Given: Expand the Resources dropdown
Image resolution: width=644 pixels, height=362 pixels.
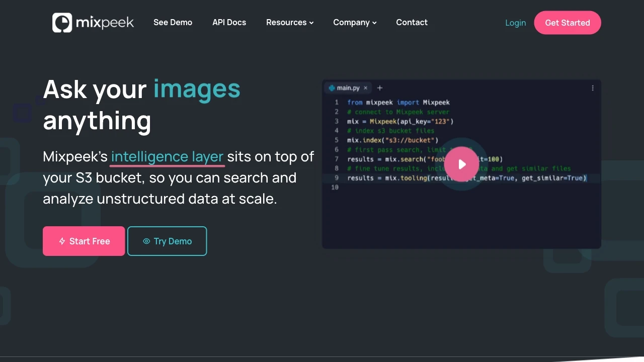Looking at the screenshot, I should 290,22.
